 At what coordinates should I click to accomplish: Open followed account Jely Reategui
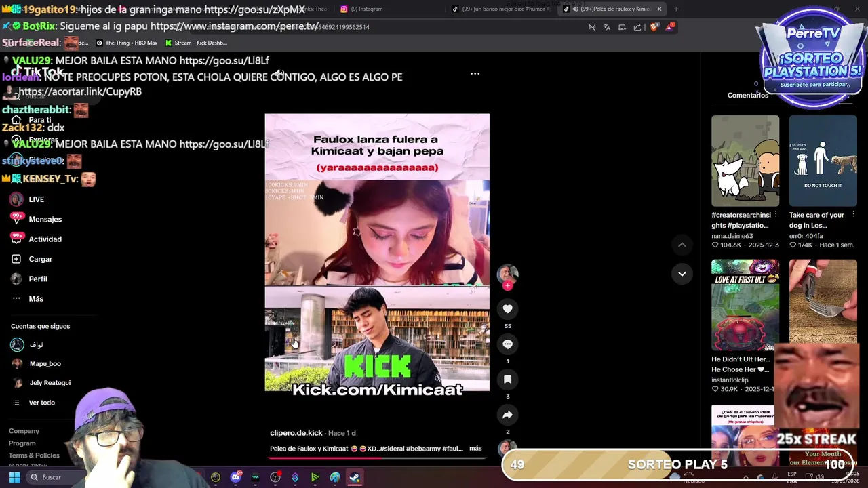tap(50, 383)
